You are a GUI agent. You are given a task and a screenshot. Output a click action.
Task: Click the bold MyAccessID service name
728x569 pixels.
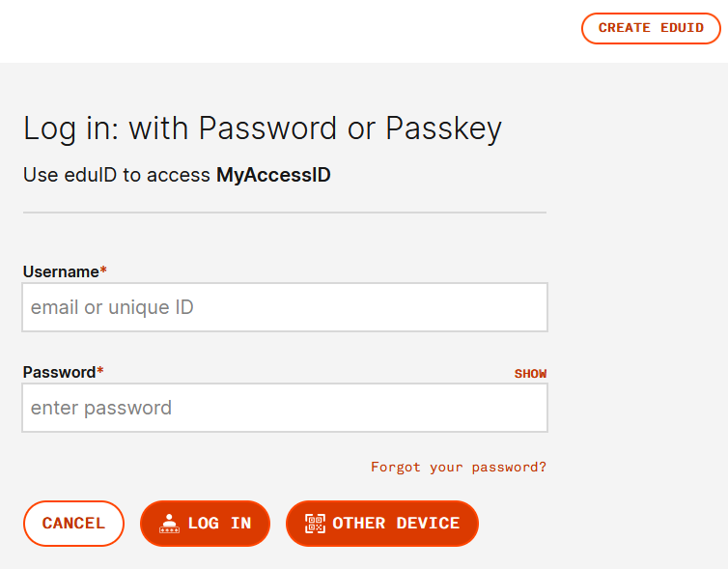point(273,175)
